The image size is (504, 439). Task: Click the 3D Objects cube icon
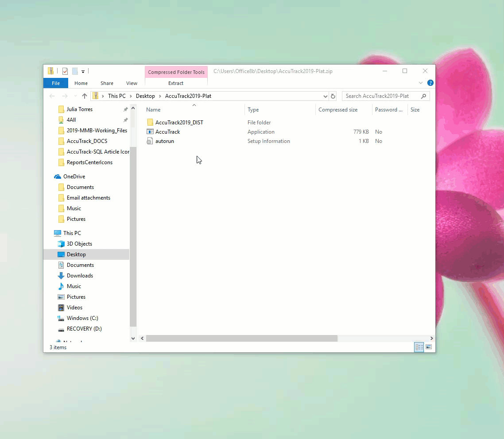coord(61,244)
